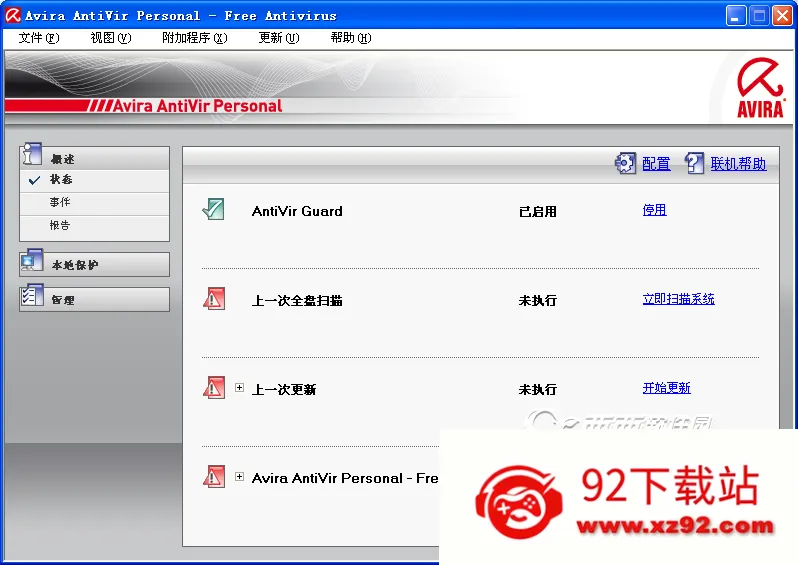Expand the 上一次更新 details
This screenshot has height=565, width=798.
pyautogui.click(x=239, y=388)
